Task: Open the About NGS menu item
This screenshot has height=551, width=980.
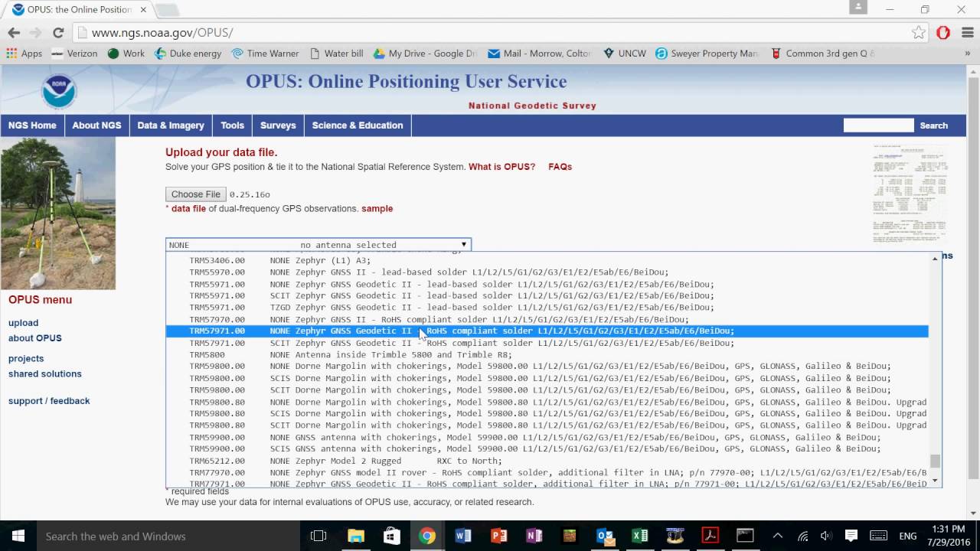Action: point(96,126)
